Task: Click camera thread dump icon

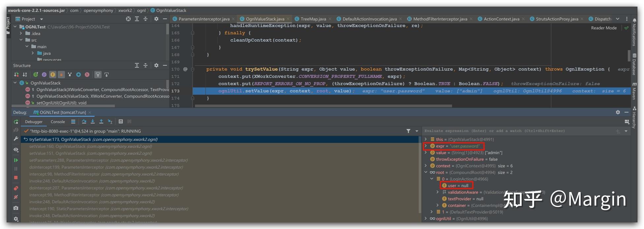Action: (x=16, y=208)
